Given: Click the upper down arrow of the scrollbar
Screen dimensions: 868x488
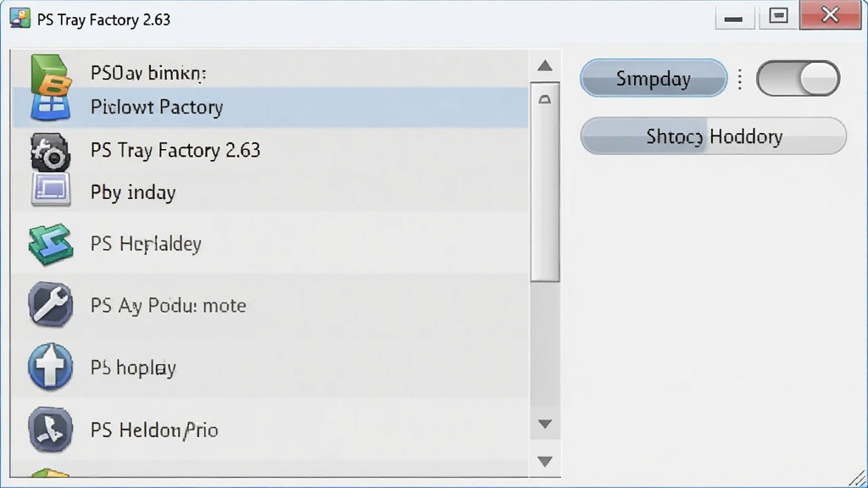Looking at the screenshot, I should pos(545,424).
